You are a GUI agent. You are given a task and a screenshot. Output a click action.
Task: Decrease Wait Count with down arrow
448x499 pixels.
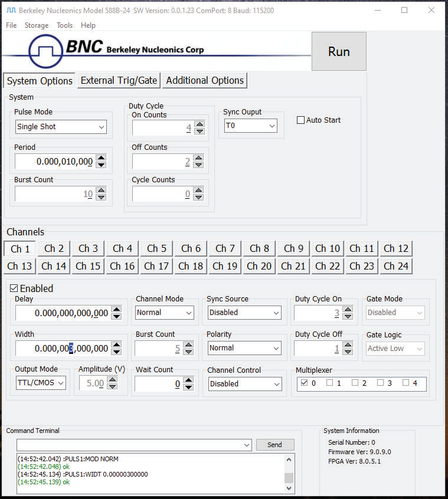[188, 388]
